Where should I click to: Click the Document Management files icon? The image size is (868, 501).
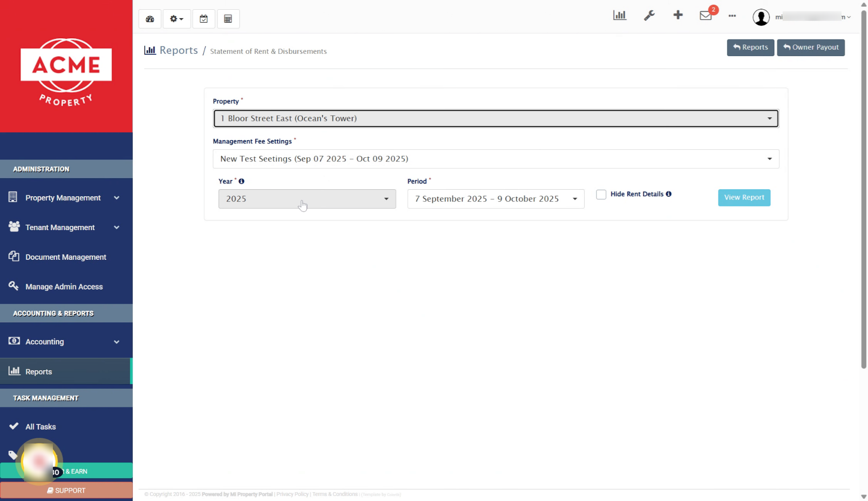click(x=14, y=256)
